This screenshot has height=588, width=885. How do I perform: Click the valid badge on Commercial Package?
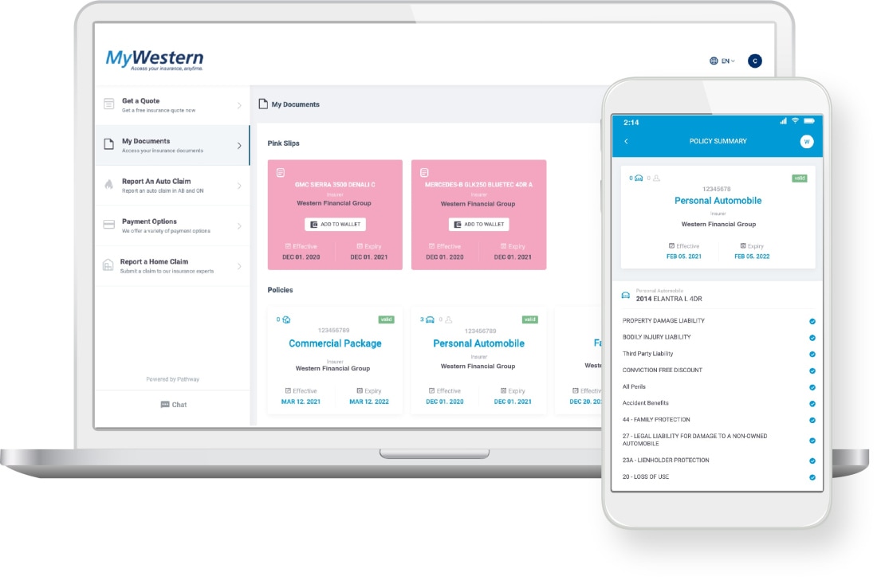pos(386,319)
